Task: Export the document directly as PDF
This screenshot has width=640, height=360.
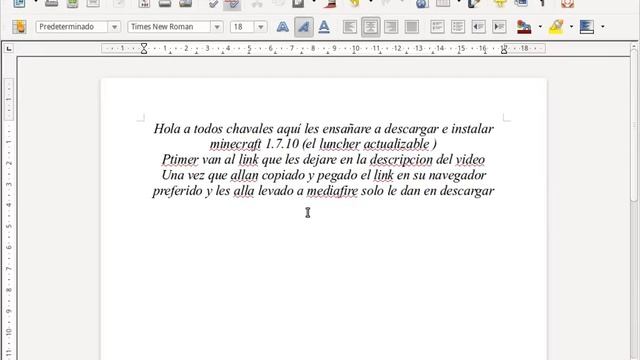Action: coord(144,4)
